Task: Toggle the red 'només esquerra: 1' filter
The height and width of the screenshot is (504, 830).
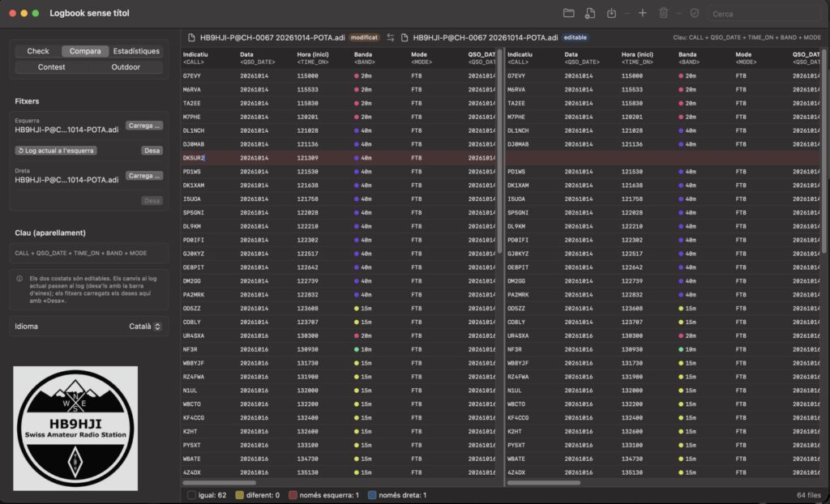Action: 293,495
